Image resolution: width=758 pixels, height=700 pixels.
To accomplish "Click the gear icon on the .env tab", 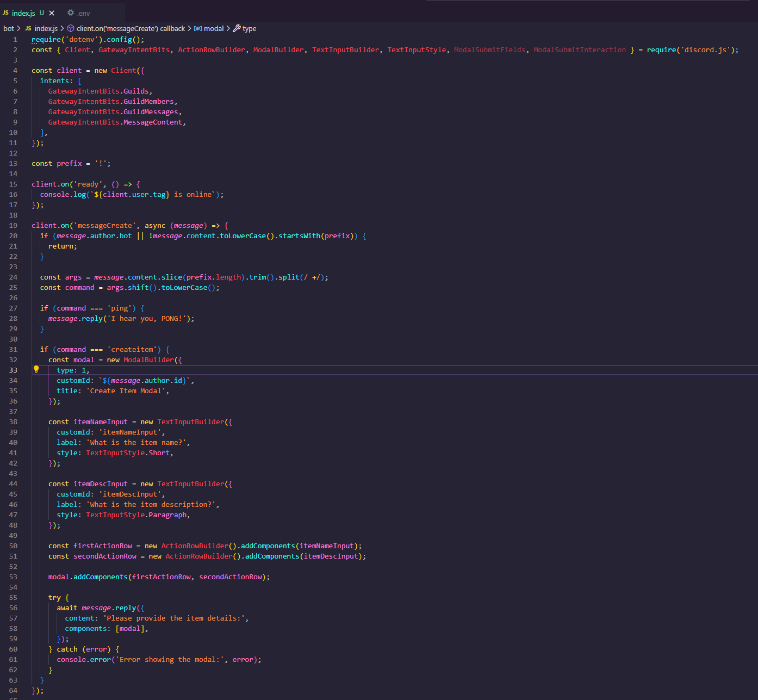I will click(70, 13).
